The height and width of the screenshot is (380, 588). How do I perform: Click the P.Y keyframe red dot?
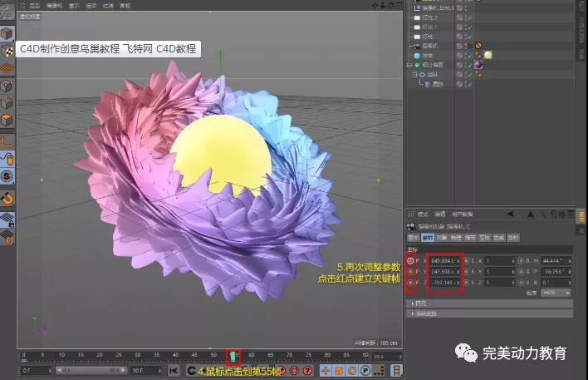click(410, 272)
